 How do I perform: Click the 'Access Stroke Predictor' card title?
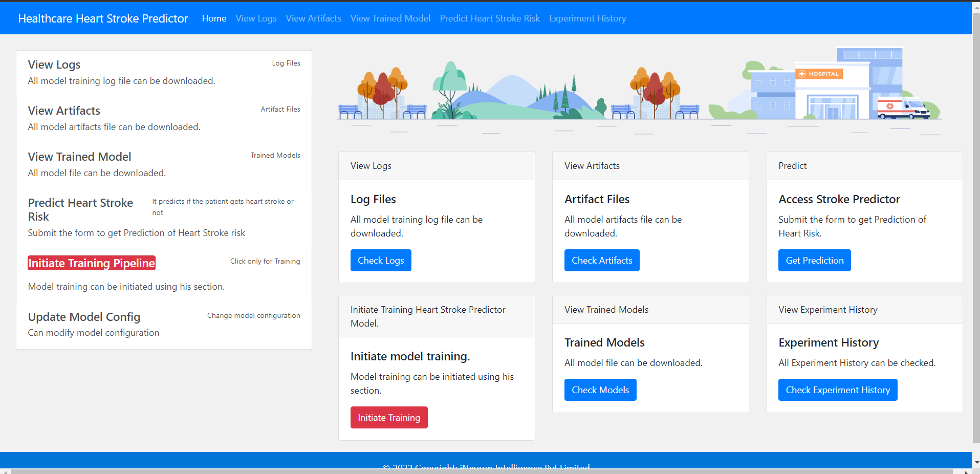[839, 199]
